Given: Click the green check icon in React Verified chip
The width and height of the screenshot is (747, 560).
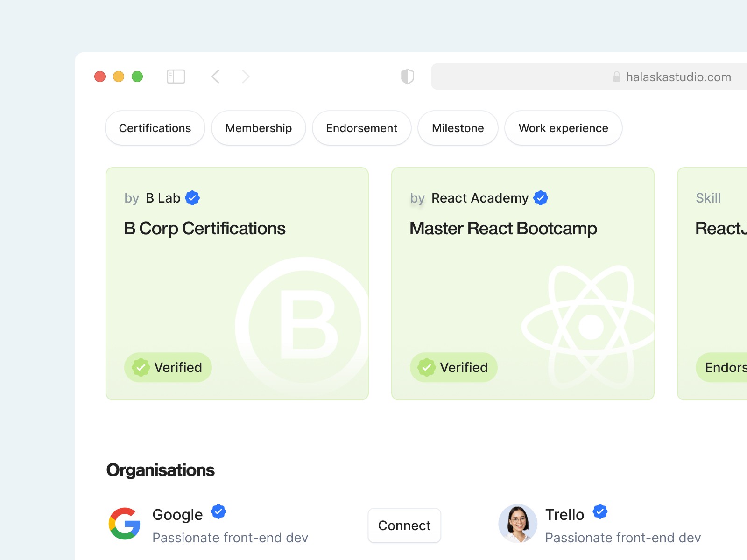Looking at the screenshot, I should point(426,367).
